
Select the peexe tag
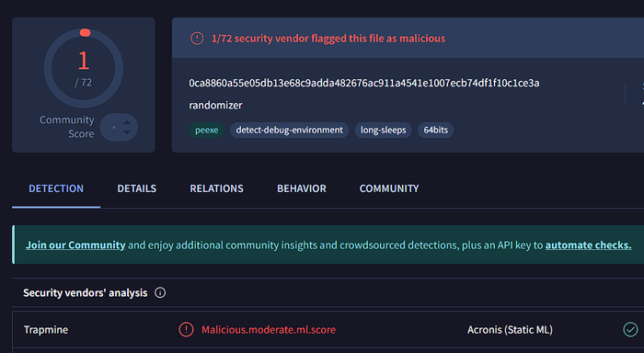pos(207,131)
